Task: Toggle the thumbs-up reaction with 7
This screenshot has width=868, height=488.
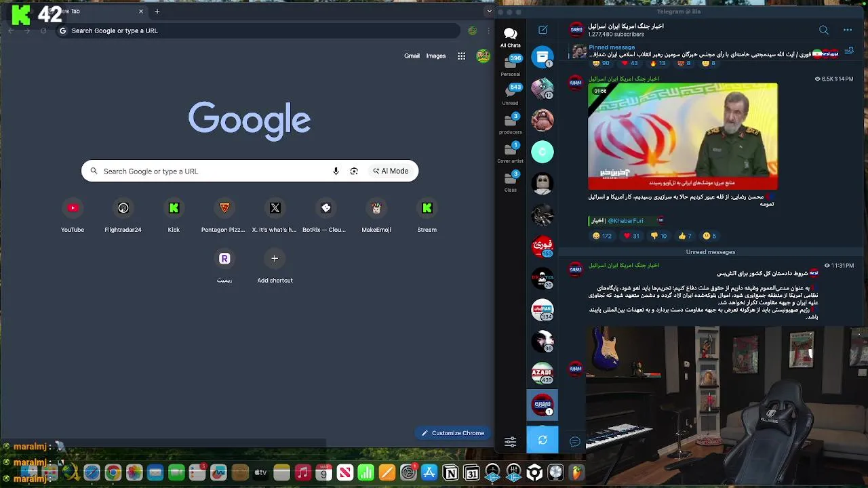Action: point(684,236)
